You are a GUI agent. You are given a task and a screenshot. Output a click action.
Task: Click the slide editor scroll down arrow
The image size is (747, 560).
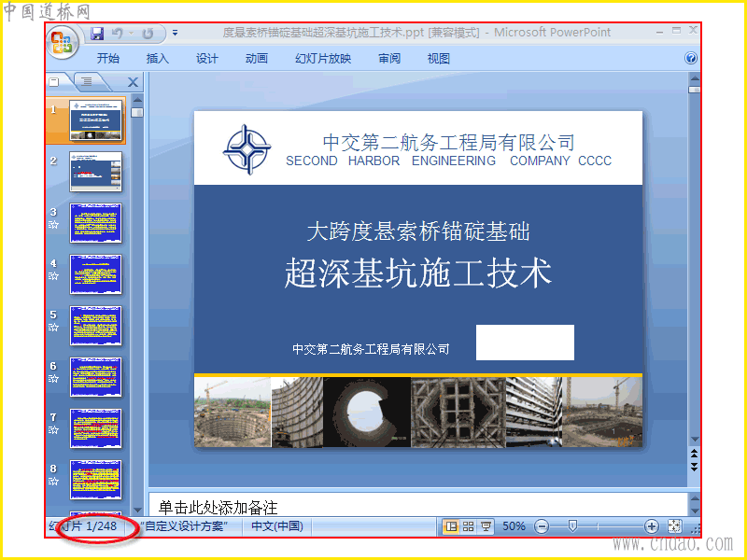pyautogui.click(x=695, y=439)
